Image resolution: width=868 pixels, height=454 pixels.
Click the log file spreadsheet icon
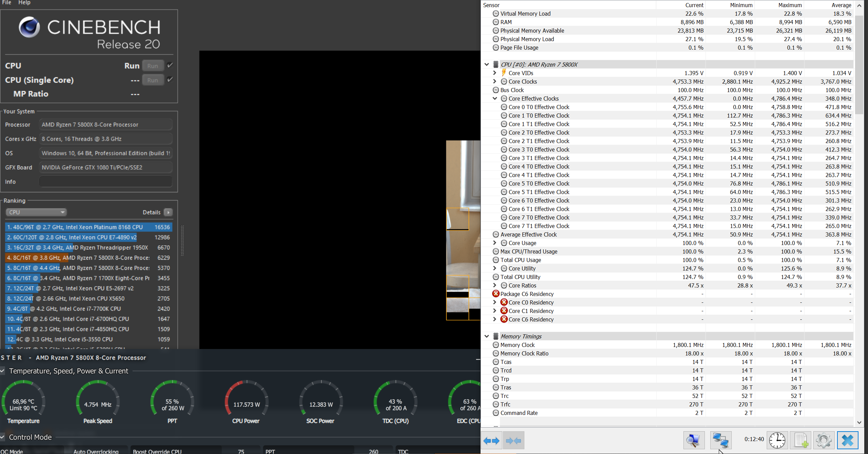coord(801,440)
